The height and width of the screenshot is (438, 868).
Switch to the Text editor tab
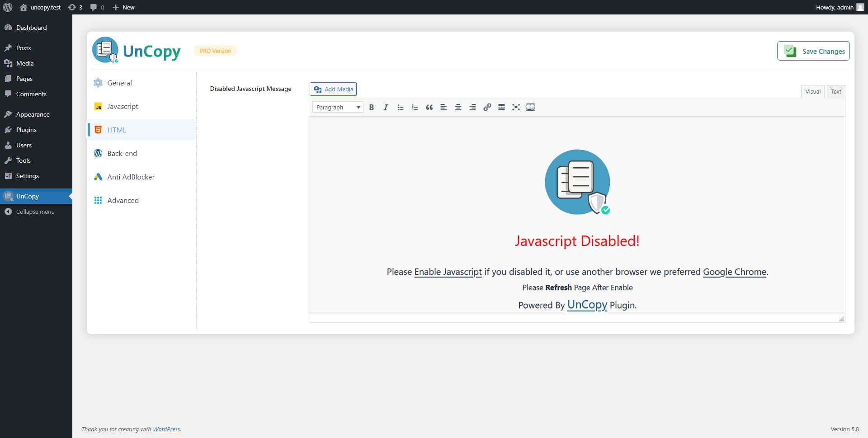[835, 92]
